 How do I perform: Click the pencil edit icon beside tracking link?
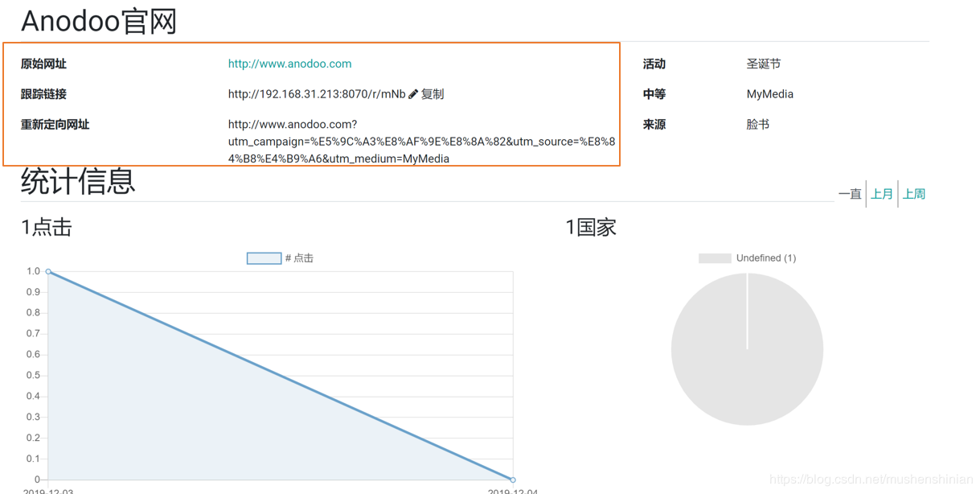tap(413, 94)
